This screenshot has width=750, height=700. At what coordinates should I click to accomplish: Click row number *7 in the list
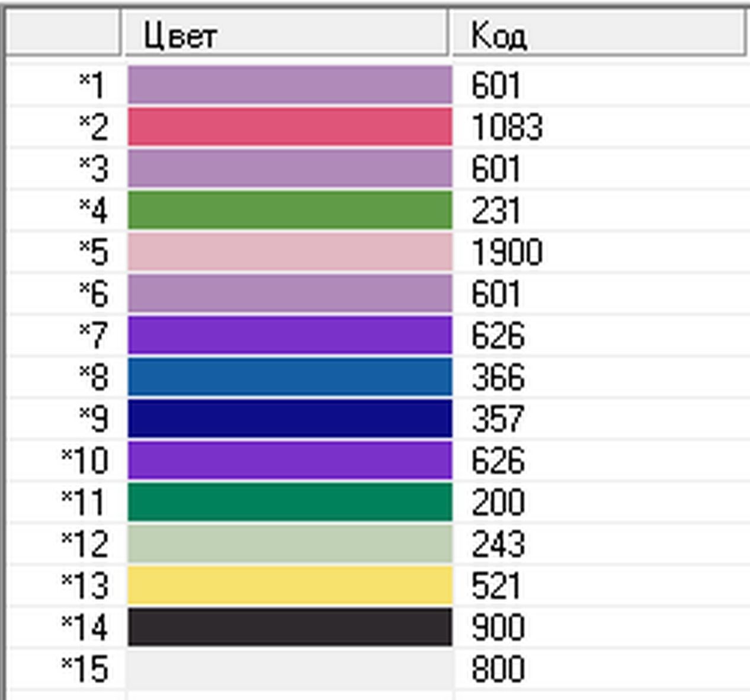[x=93, y=335]
